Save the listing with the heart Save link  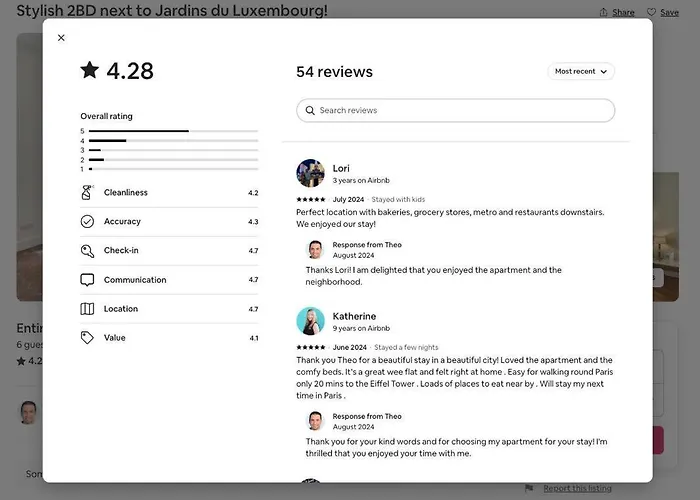[669, 12]
